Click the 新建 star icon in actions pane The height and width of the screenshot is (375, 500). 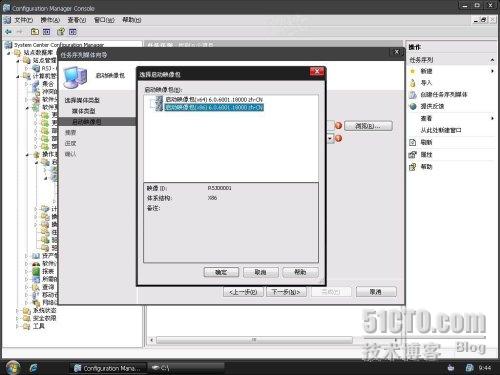[x=413, y=71]
